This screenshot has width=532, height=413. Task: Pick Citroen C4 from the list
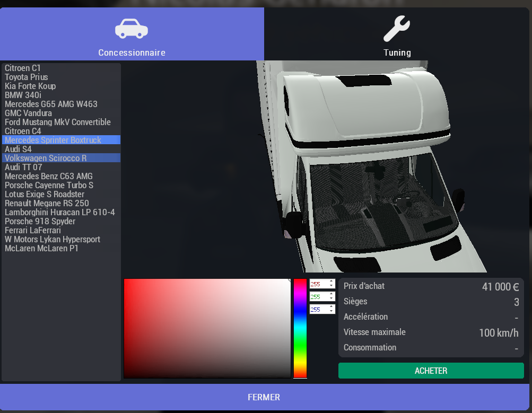point(61,131)
